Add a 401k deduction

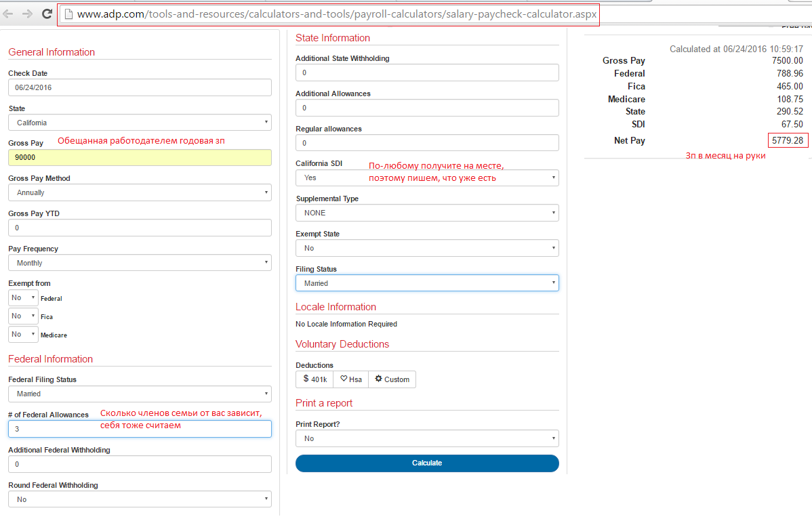[314, 379]
